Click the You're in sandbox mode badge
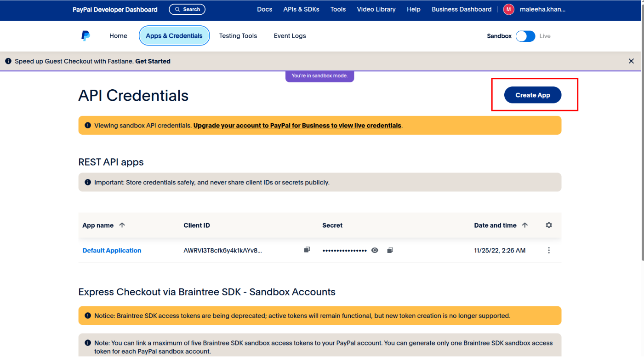 click(x=319, y=76)
